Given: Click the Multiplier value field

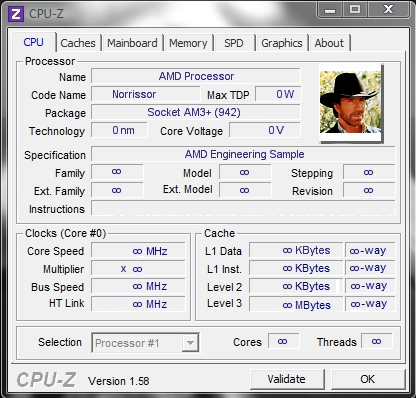Looking at the screenshot, I should [138, 269].
